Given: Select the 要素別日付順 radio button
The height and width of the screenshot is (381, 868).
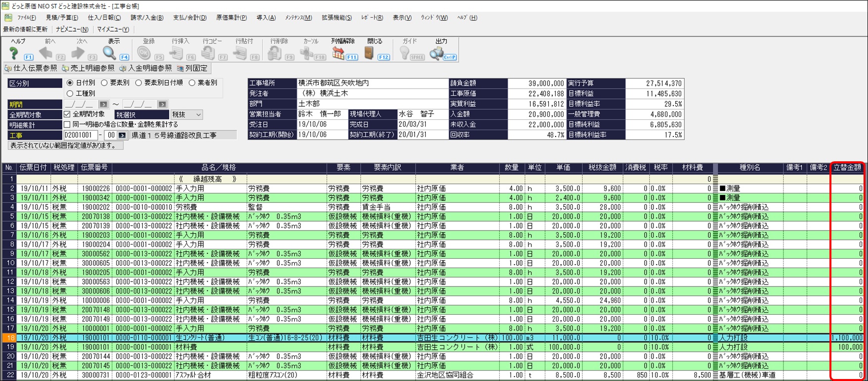Looking at the screenshot, I should click(x=139, y=83).
